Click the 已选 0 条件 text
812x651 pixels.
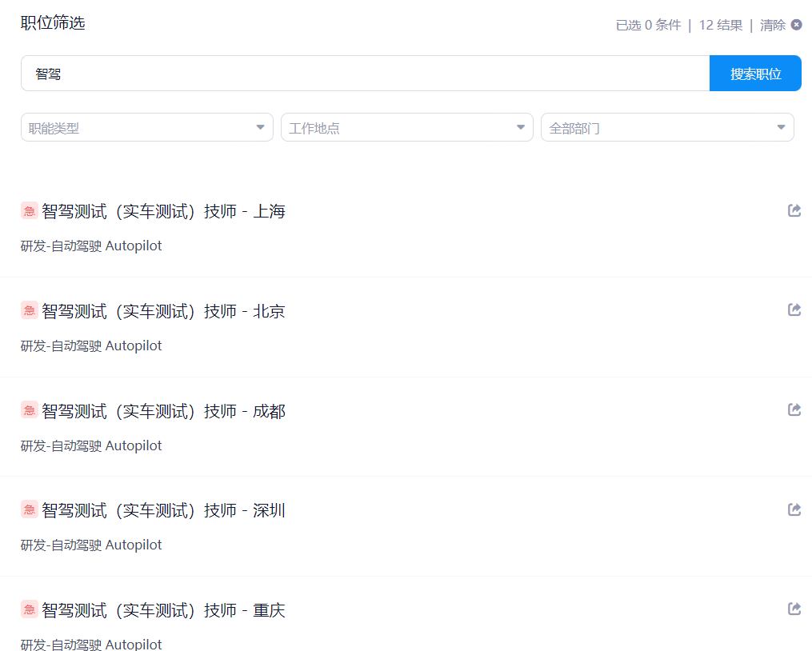648,25
